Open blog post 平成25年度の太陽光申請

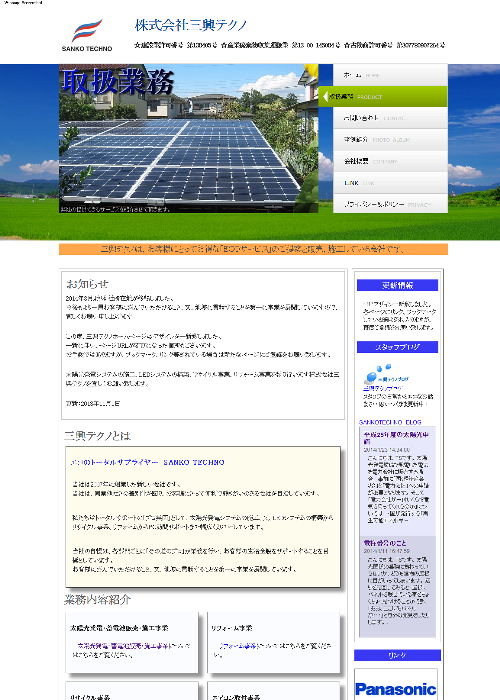(396, 438)
